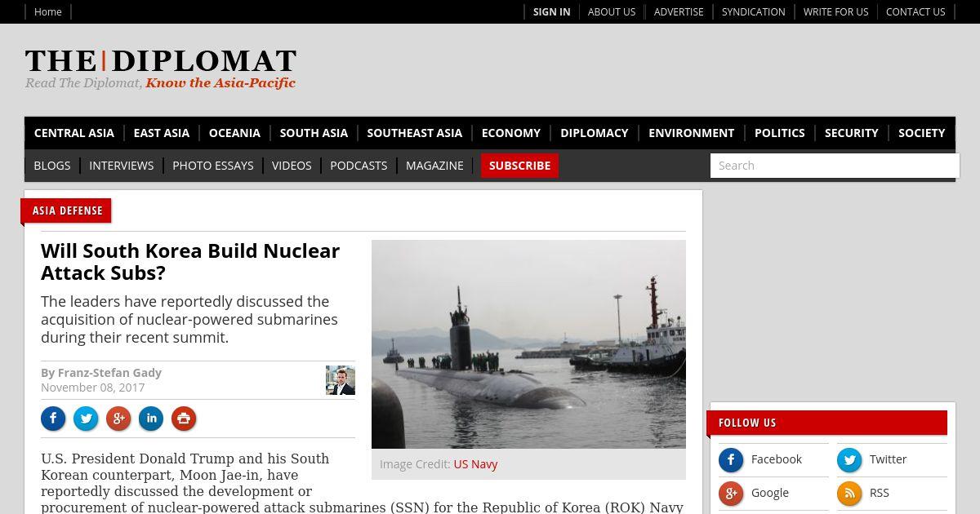Click the red print article icon
This screenshot has height=514, width=980.
pos(184,419)
